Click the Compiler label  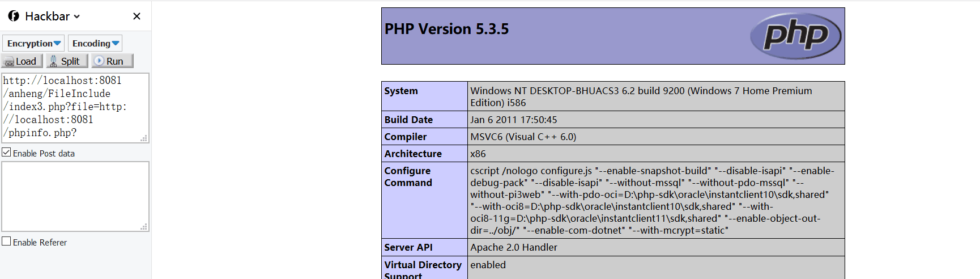[406, 137]
